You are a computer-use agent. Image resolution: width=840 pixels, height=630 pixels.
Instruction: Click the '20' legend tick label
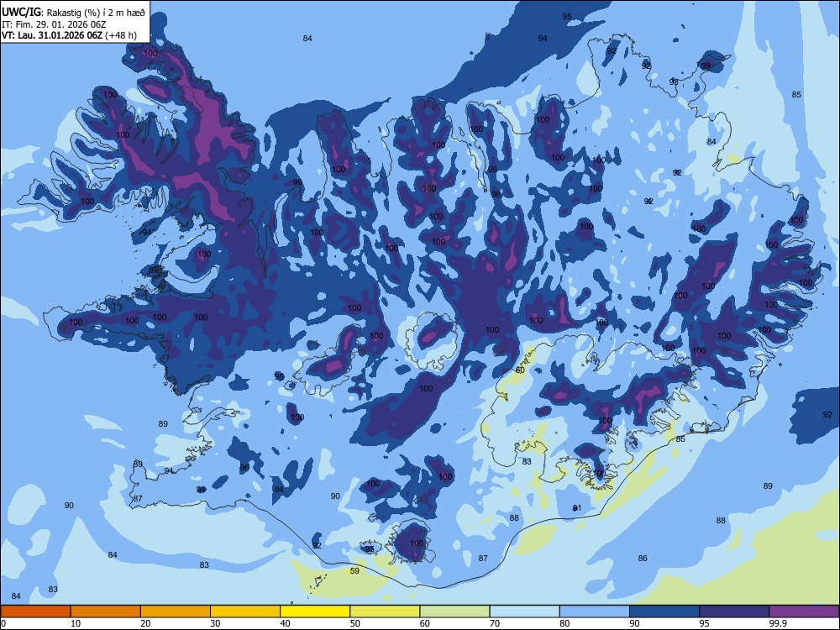pyautogui.click(x=145, y=623)
